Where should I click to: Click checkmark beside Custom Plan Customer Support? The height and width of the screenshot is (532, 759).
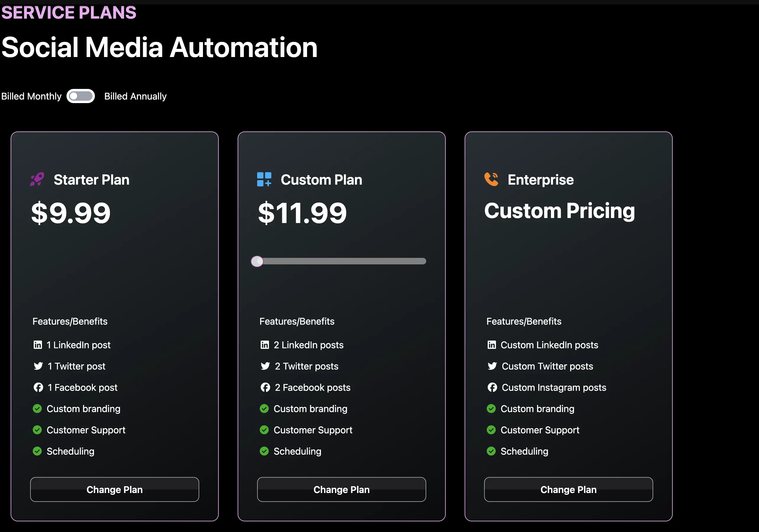pos(264,429)
